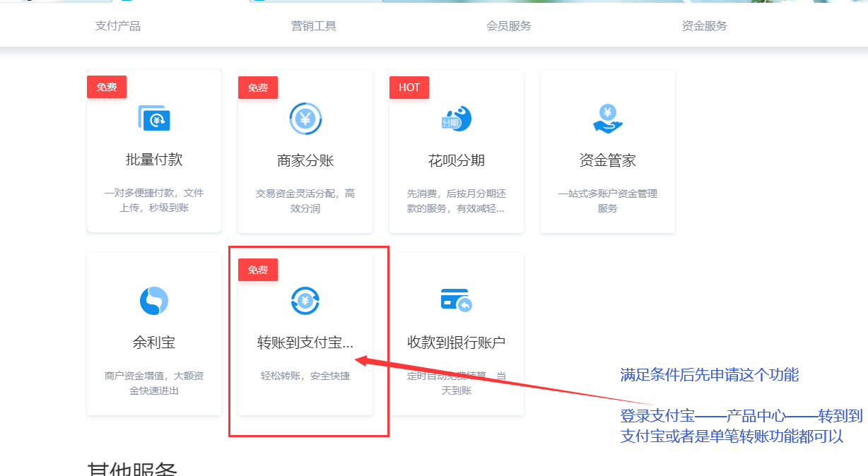Open the 花呗分期 product title
Screen dimensions: 868x476
457,160
